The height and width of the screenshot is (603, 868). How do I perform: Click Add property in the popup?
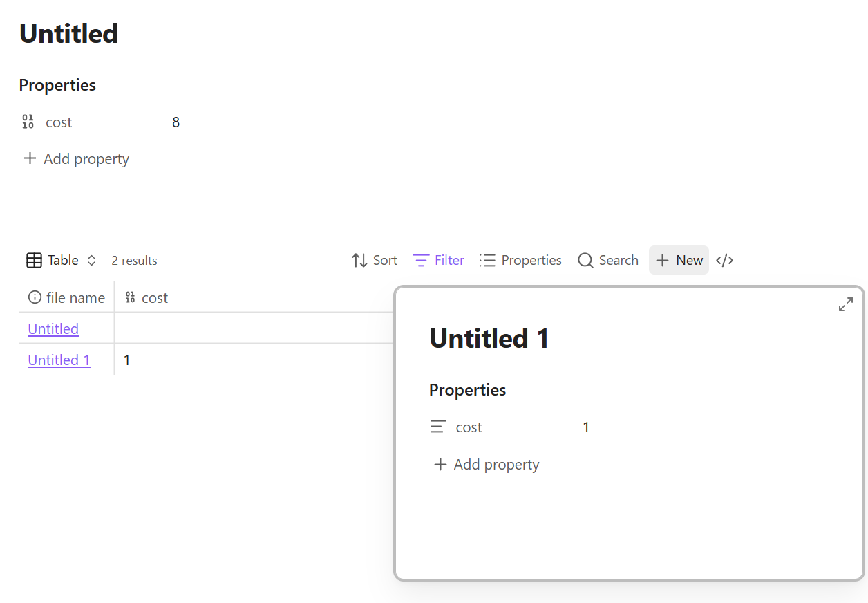[487, 465]
